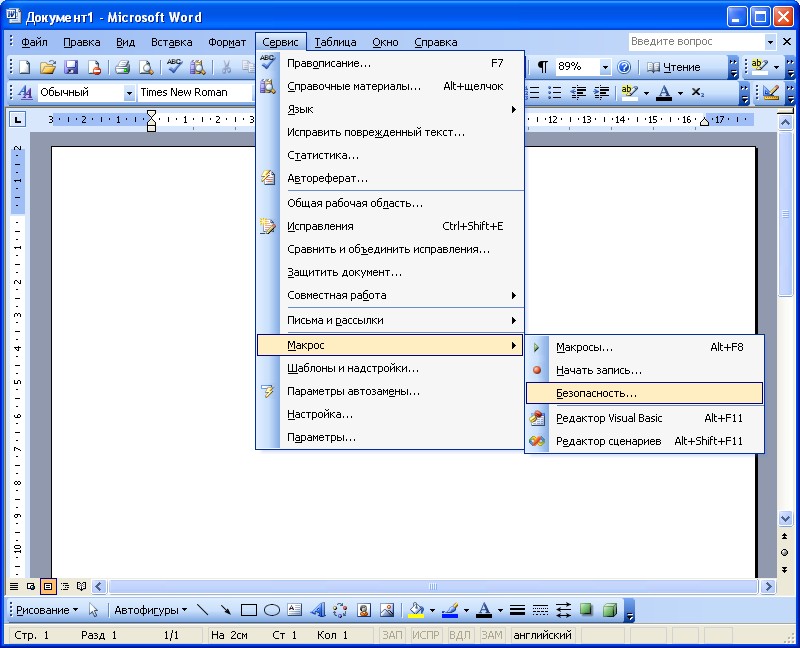800x648 pixels.
Task: Click the tab type selector on the ruler
Action: click(18, 120)
